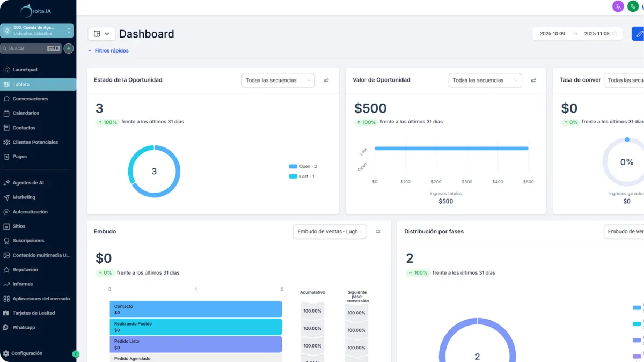Click the Buscar search field
Screen dimensions: 644x362
pyautogui.click(x=31, y=48)
